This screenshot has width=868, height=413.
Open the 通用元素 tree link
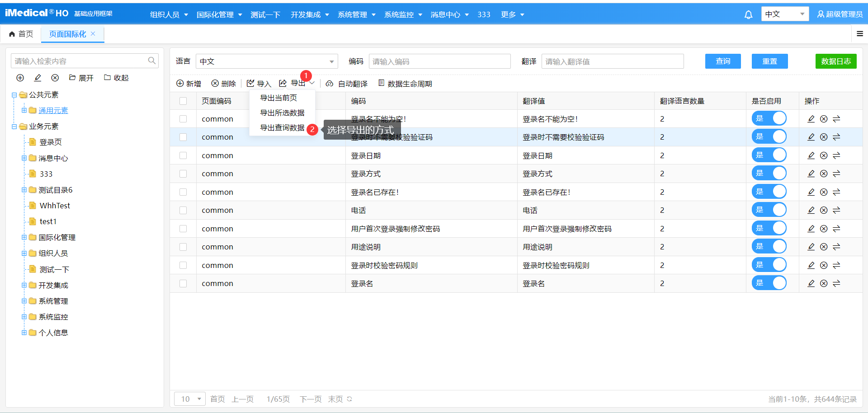point(53,111)
